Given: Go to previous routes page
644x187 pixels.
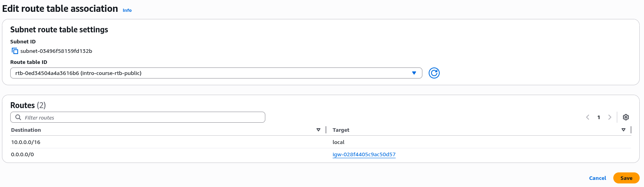Looking at the screenshot, I should 588,117.
